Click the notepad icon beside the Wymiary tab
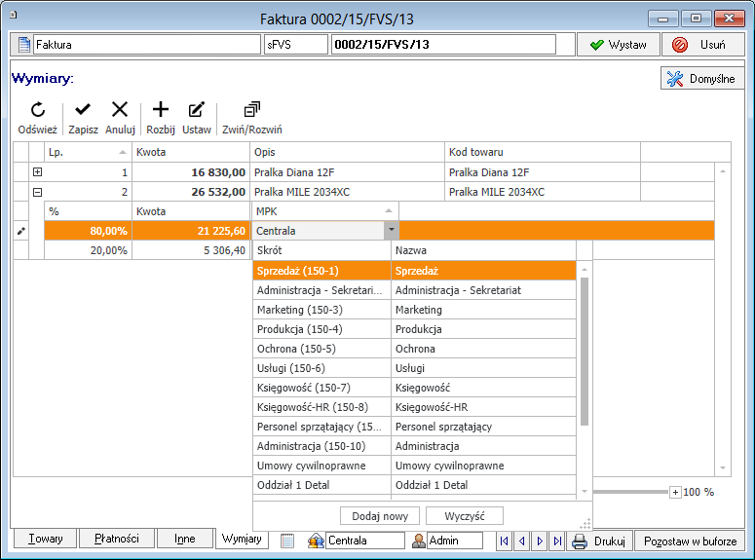 tap(287, 541)
